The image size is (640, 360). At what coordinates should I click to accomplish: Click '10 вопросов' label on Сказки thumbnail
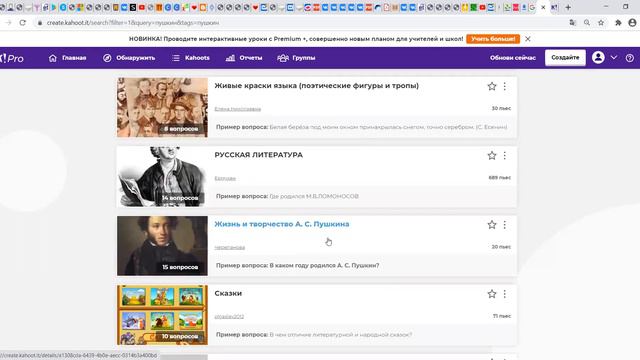tap(180, 336)
